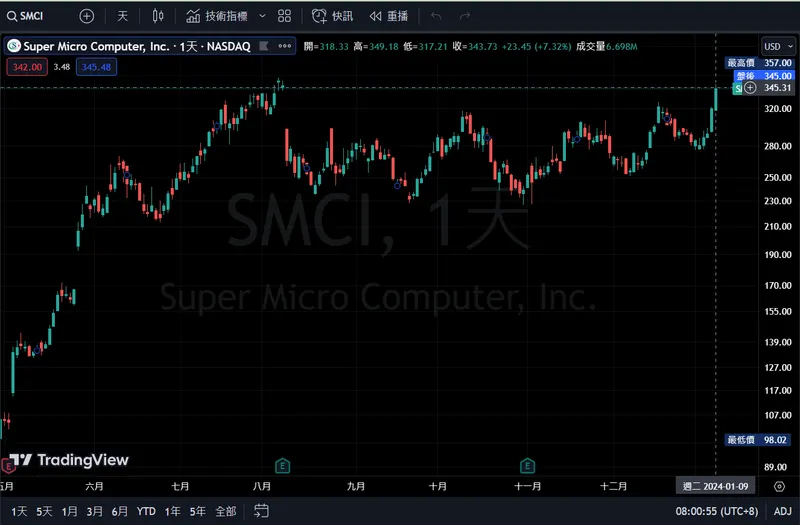Viewport: 800px width, 525px height.
Task: Click the Super Micro Computer symbol title
Action: click(137, 46)
